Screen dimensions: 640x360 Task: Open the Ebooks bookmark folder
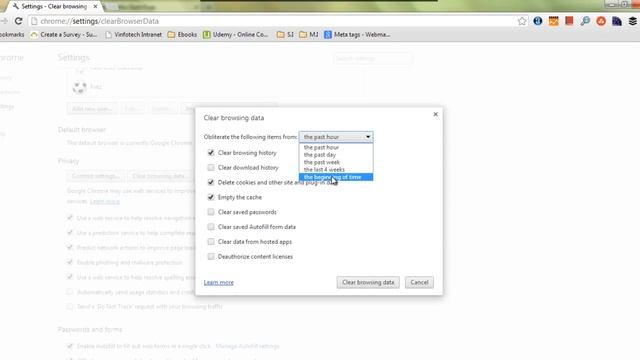tap(182, 35)
